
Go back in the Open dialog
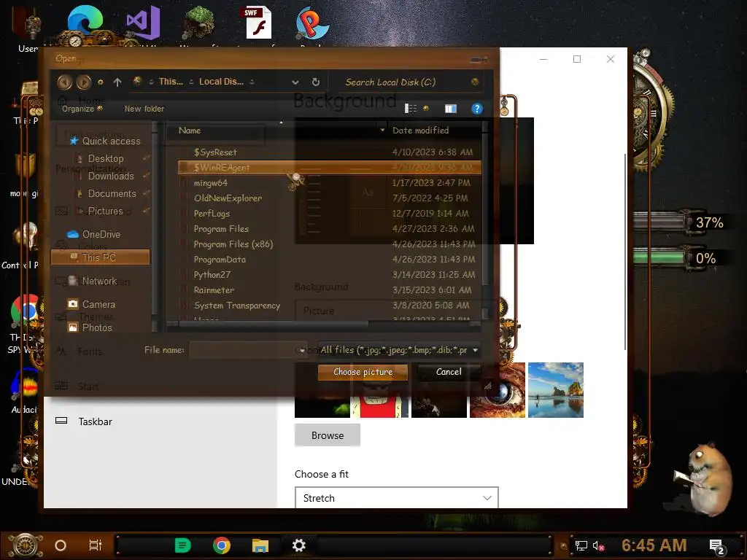64,82
